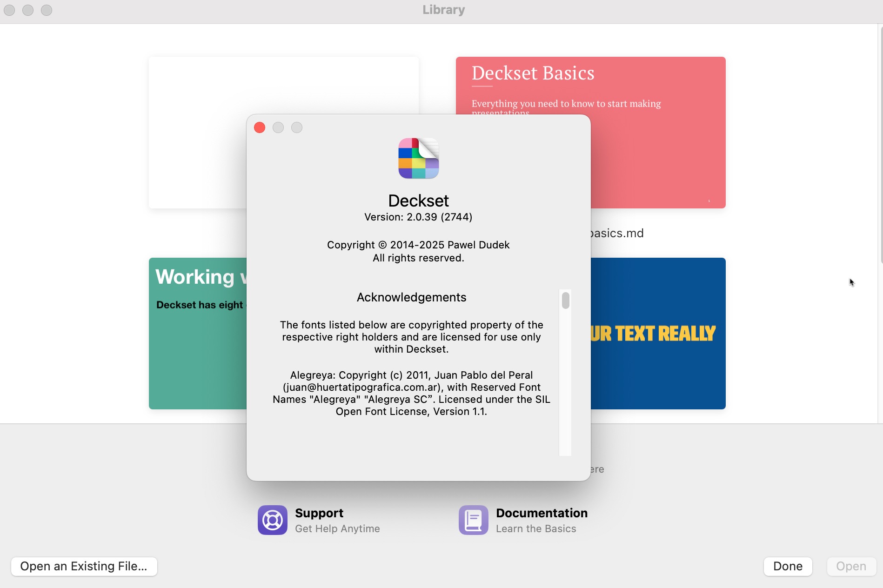Image resolution: width=883 pixels, height=588 pixels.
Task: Click the fonts copyright notice paragraph
Action: 411,337
